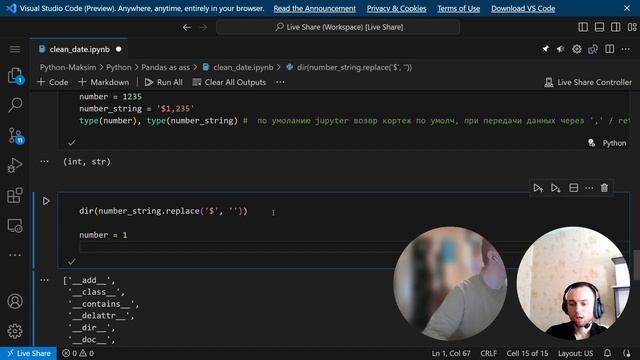This screenshot has width=640, height=360.
Task: Add a new Markdown cell
Action: pyautogui.click(x=104, y=82)
